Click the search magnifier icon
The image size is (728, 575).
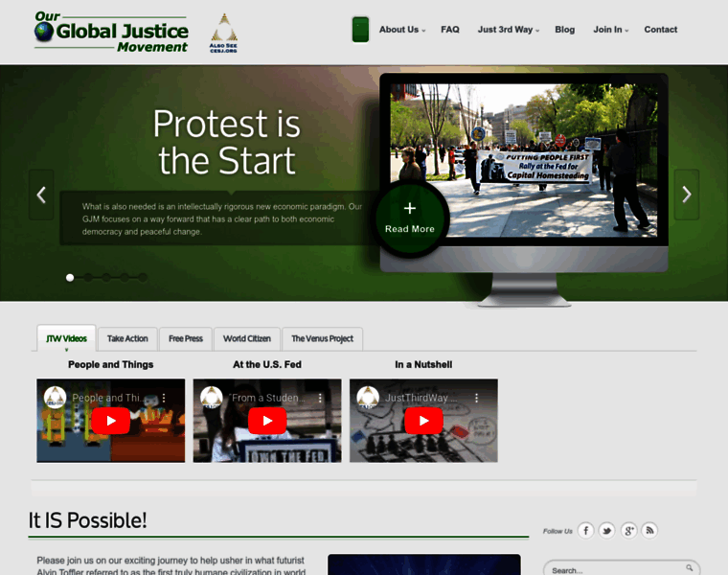(690, 568)
